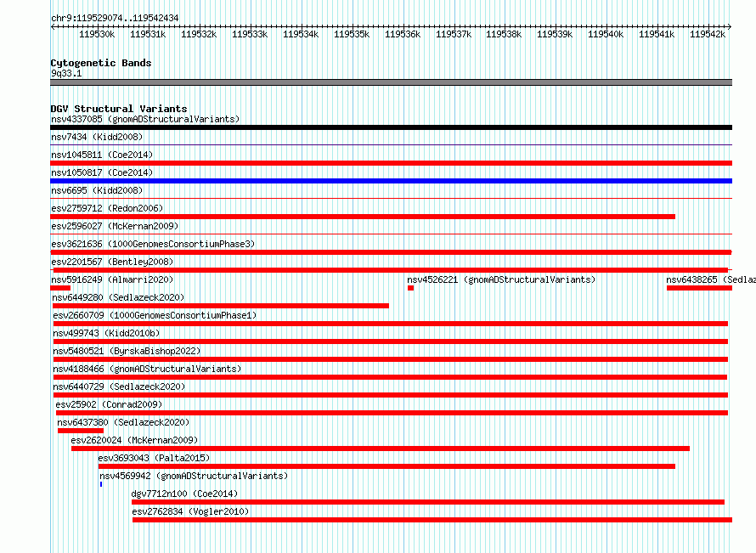The width and height of the screenshot is (756, 553).
Task: Click the 119539k ruler position
Action: coord(555,34)
